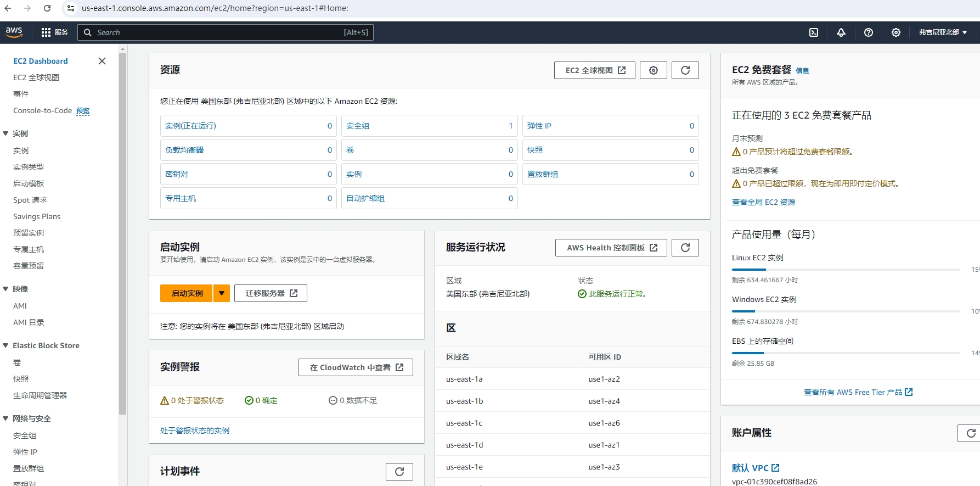Screen dimensions: 980x486
Task: Click external link icon beside default VPC
Action: tap(775, 468)
